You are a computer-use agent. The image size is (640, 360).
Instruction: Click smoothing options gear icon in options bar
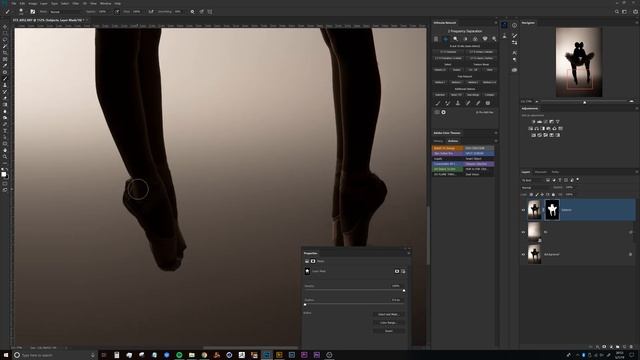point(192,12)
